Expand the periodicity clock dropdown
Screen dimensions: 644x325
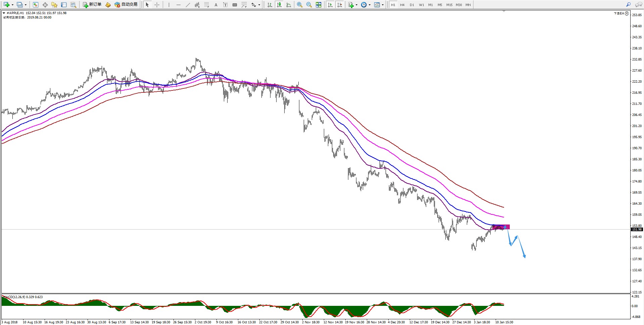(369, 5)
